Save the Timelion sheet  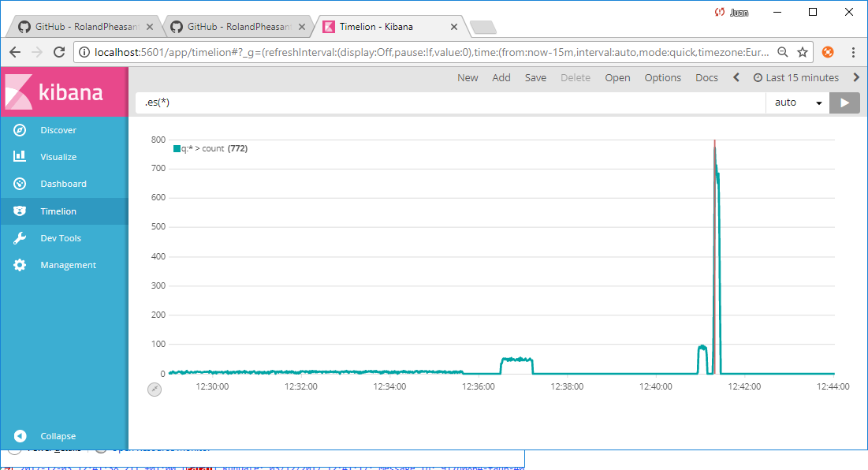coord(535,78)
